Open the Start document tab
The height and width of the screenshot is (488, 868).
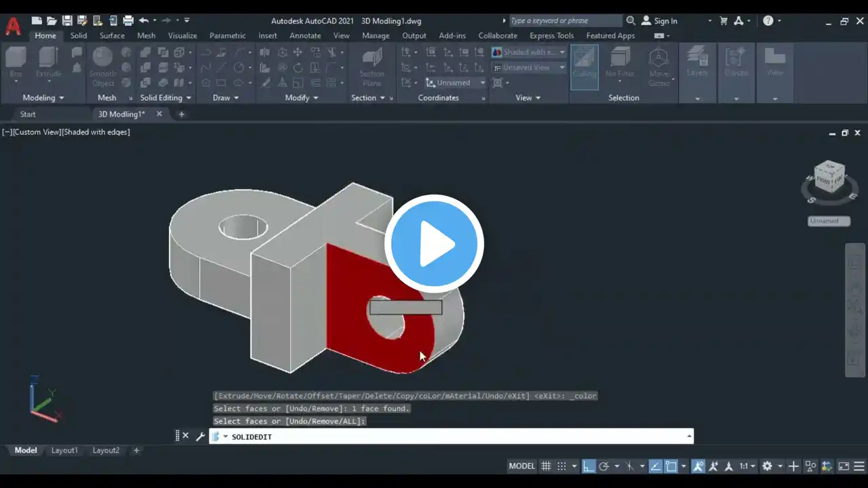pyautogui.click(x=28, y=114)
